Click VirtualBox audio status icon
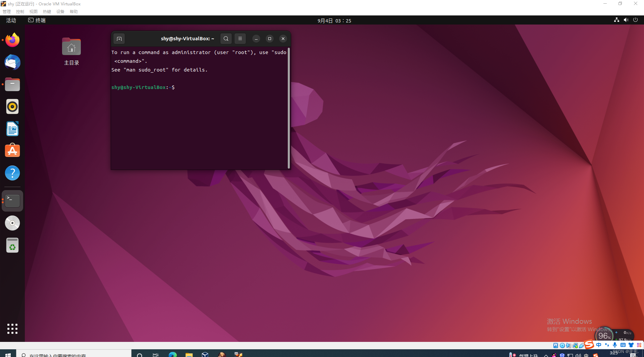This screenshot has height=357, width=644. 569,345
